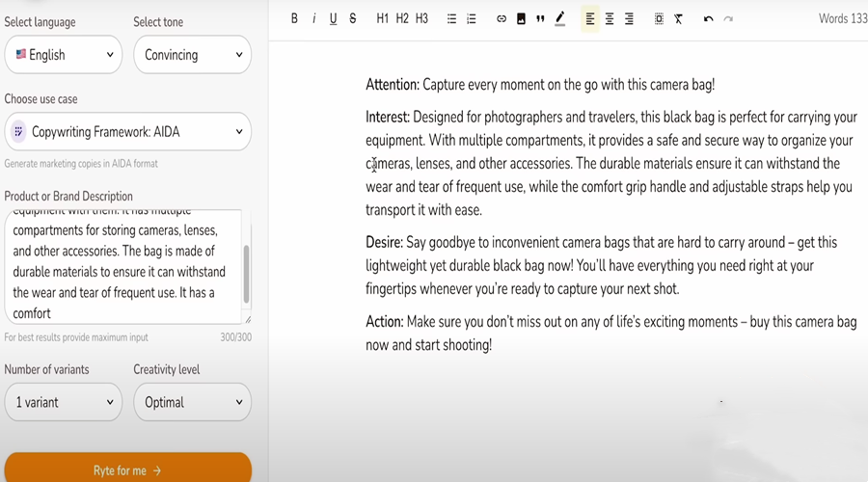Insert a bulleted list
This screenshot has width=868, height=482.
(451, 18)
